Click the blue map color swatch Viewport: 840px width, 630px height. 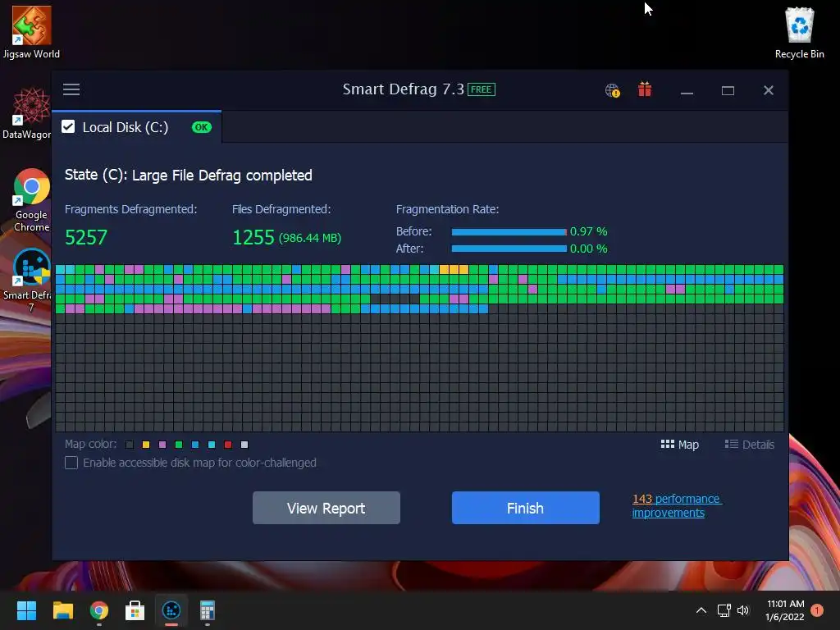pos(195,445)
